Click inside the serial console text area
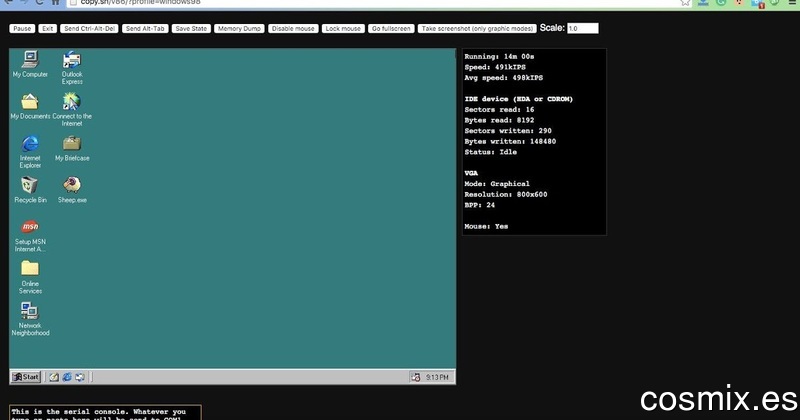The width and height of the screenshot is (800, 420). click(105, 412)
